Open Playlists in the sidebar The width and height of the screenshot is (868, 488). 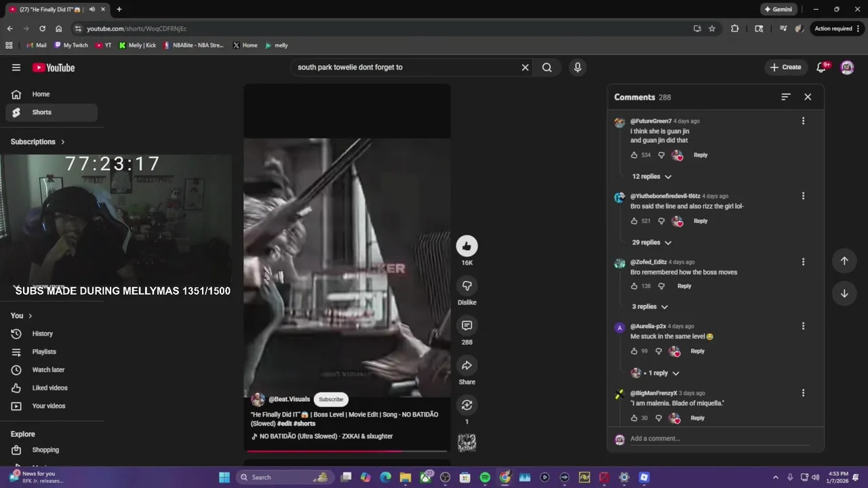pos(52,352)
